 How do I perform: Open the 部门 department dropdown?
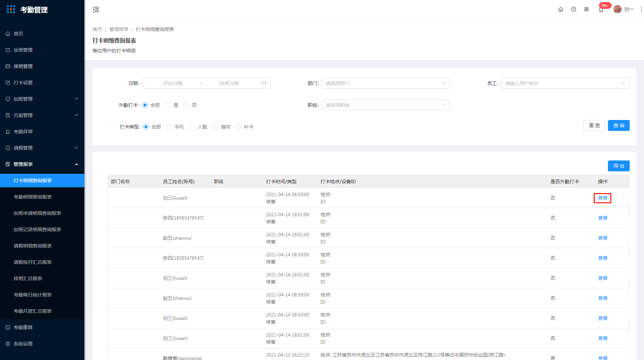coord(386,83)
